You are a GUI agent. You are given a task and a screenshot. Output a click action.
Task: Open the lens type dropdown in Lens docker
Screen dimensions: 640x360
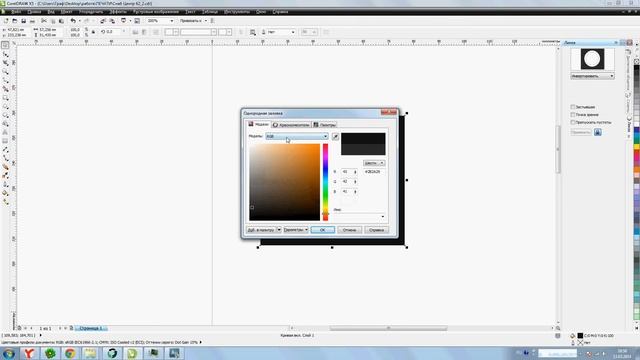click(x=592, y=76)
